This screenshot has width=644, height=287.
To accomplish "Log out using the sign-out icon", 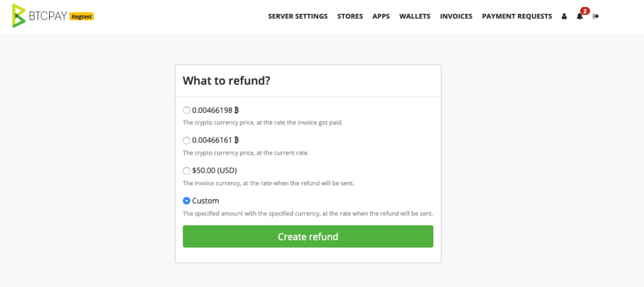I will tap(596, 16).
